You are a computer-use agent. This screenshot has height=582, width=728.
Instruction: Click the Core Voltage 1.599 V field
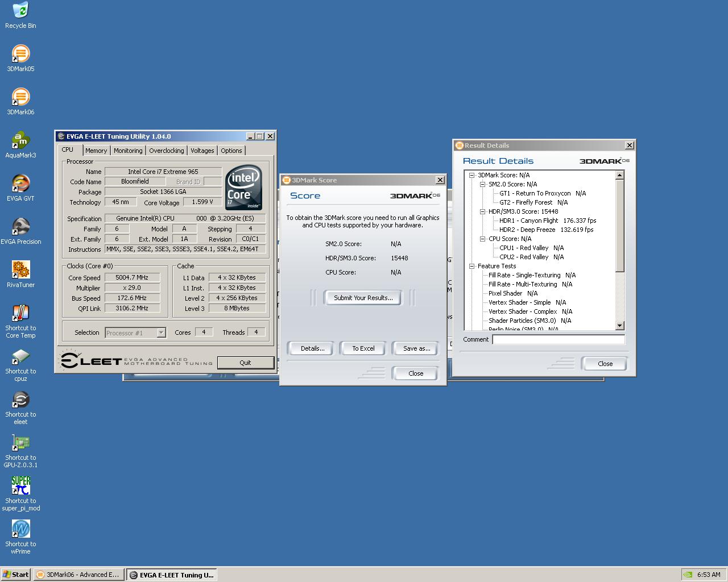tap(202, 202)
